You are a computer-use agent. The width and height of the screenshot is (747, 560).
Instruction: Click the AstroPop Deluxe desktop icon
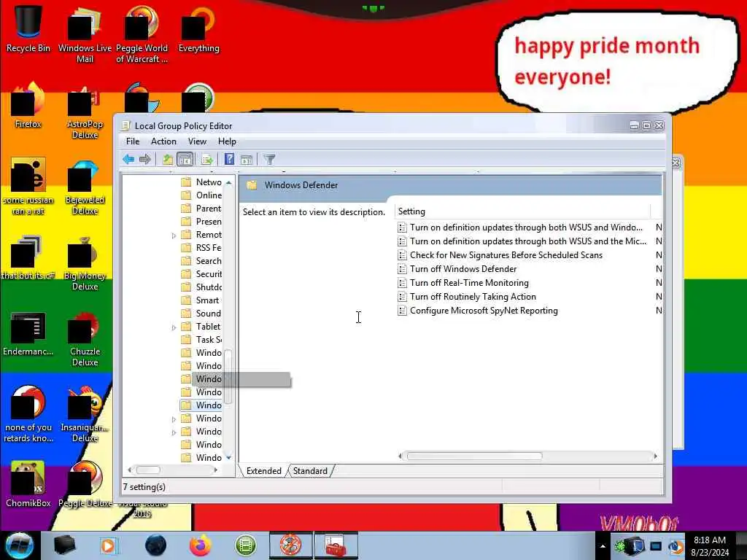pyautogui.click(x=85, y=112)
